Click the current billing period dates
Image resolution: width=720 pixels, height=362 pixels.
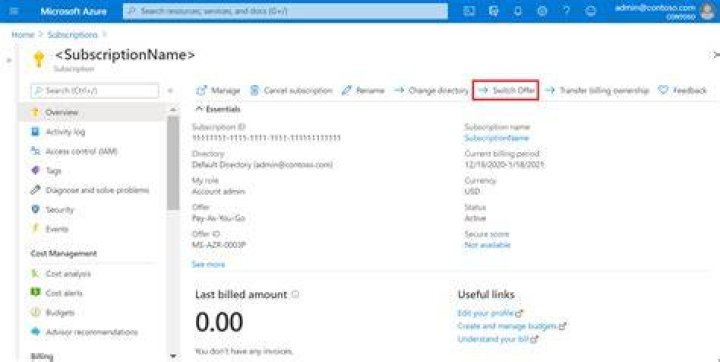pyautogui.click(x=504, y=164)
